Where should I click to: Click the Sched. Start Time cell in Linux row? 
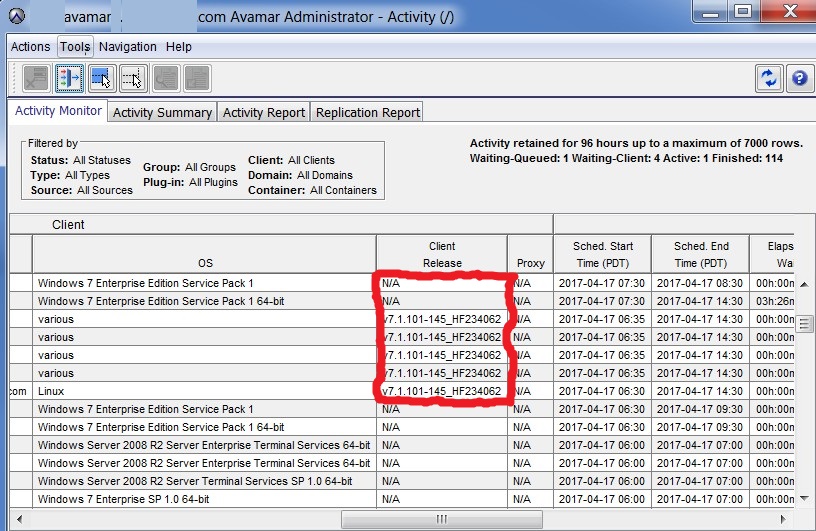click(603, 391)
